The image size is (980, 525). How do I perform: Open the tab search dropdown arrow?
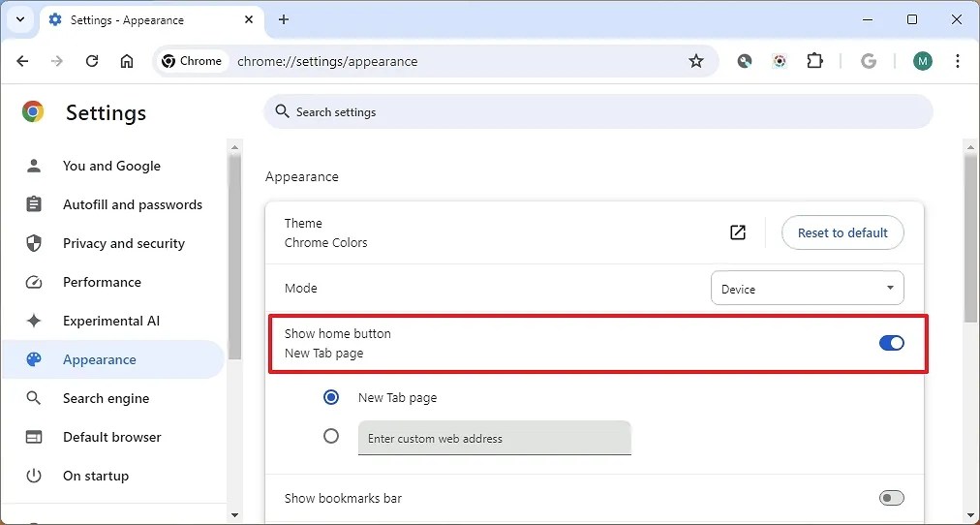20,19
